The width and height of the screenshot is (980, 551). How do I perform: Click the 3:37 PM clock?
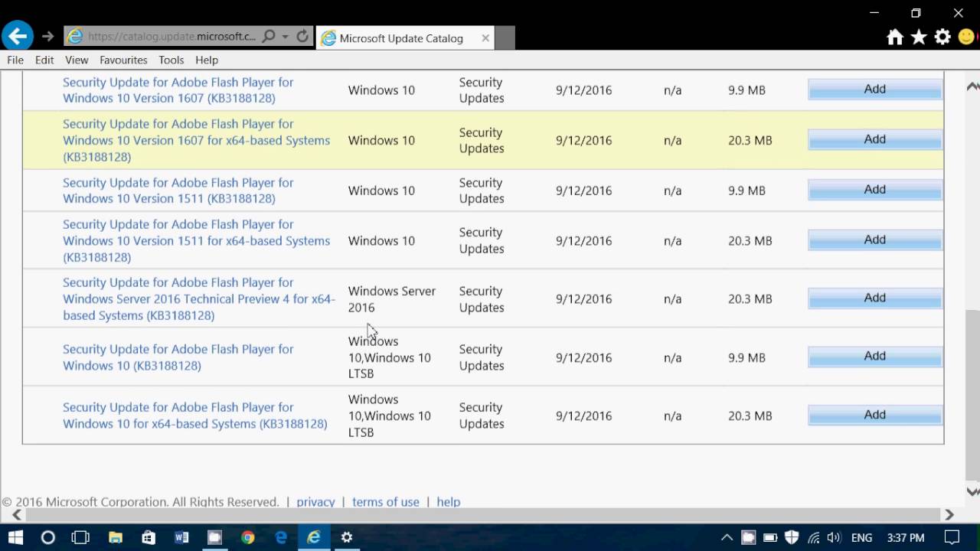click(906, 538)
